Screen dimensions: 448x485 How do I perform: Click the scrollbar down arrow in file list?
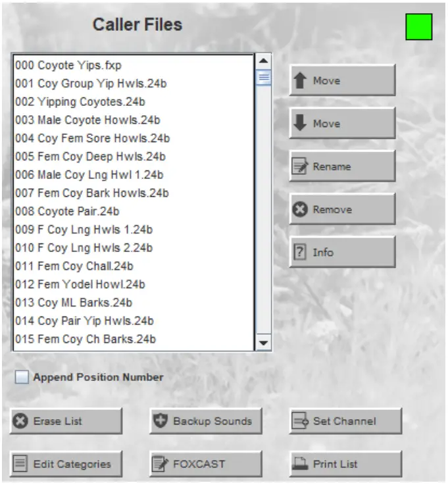pyautogui.click(x=263, y=343)
